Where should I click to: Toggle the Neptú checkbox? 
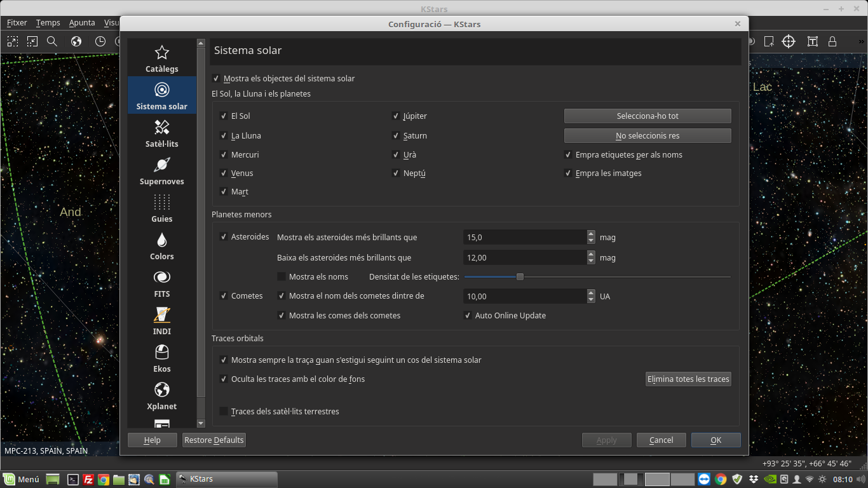(409, 173)
